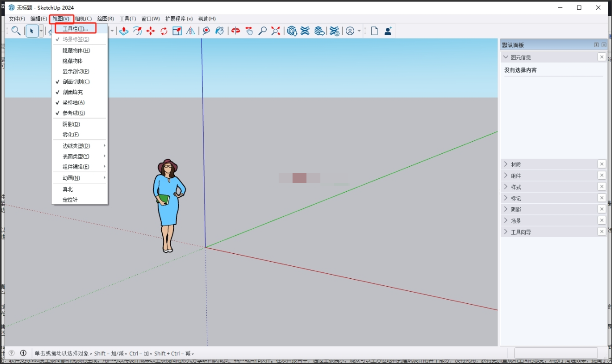Expand the 工具向导 panel
Screen dimensions: 612x364
506,232
